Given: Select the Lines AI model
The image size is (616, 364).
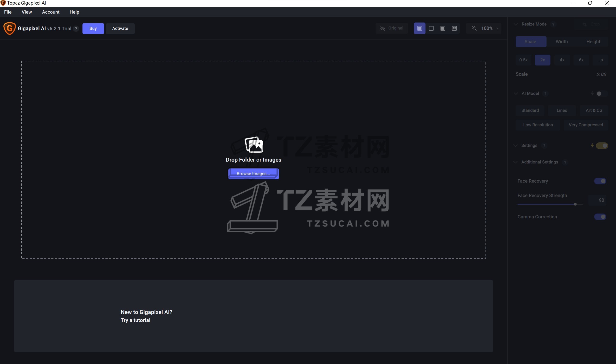Looking at the screenshot, I should [562, 111].
